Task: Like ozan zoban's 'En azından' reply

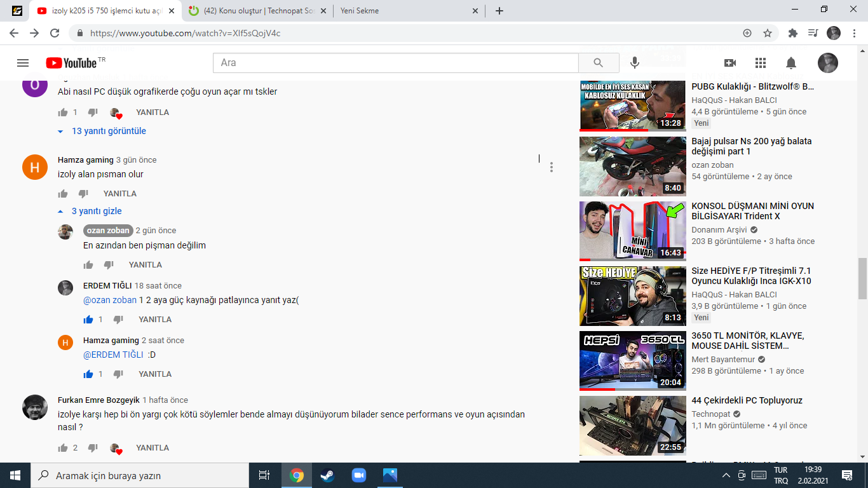Action: click(88, 265)
